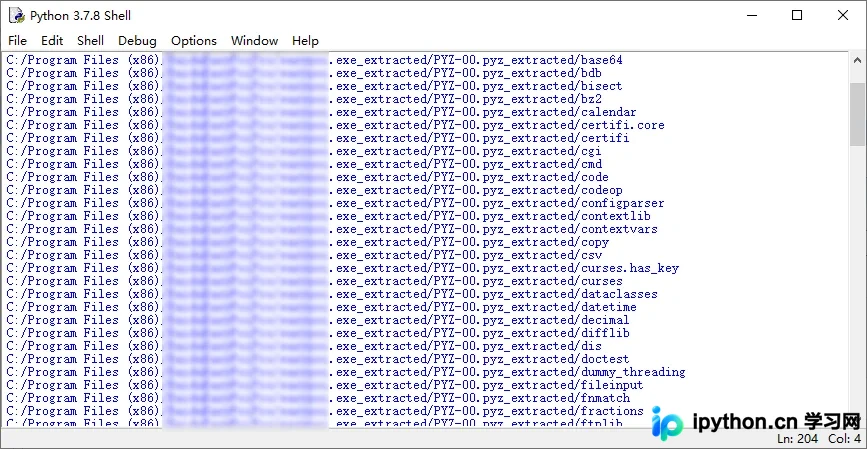This screenshot has width=867, height=449.
Task: Click the output line ending in datetime
Action: (322, 307)
